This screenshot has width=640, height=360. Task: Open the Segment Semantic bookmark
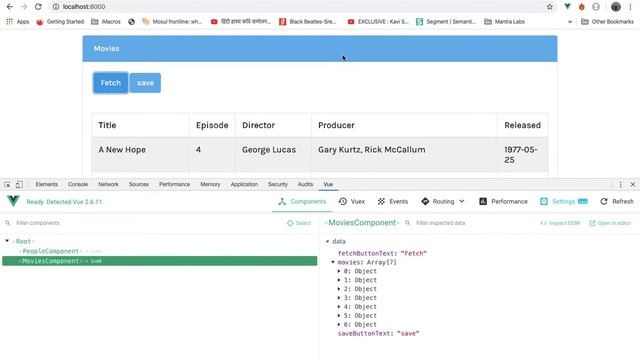pos(446,22)
